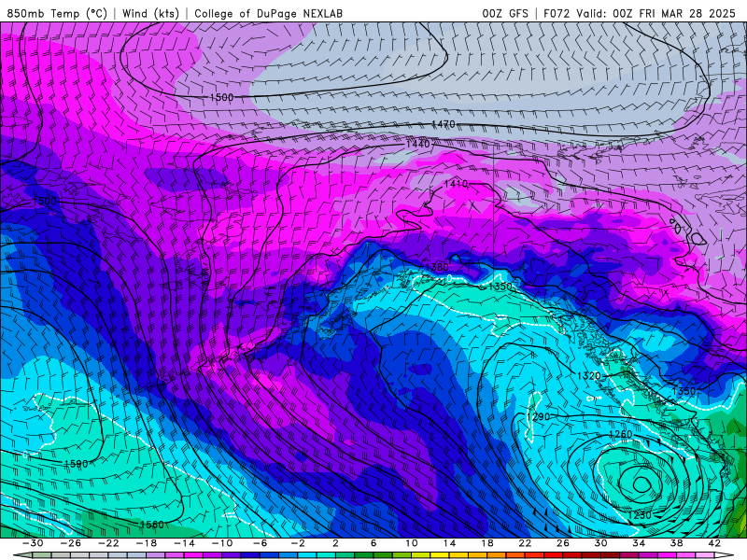Click the "Wind (kts)" header label
Image resolution: width=747 pixels, height=560 pixels.
(x=150, y=13)
